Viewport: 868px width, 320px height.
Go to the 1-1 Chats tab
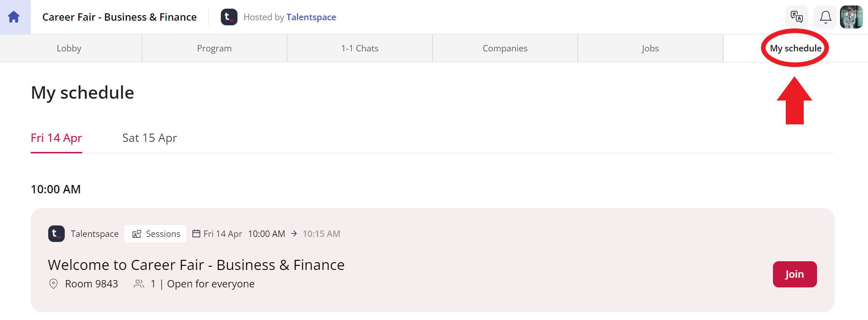360,48
